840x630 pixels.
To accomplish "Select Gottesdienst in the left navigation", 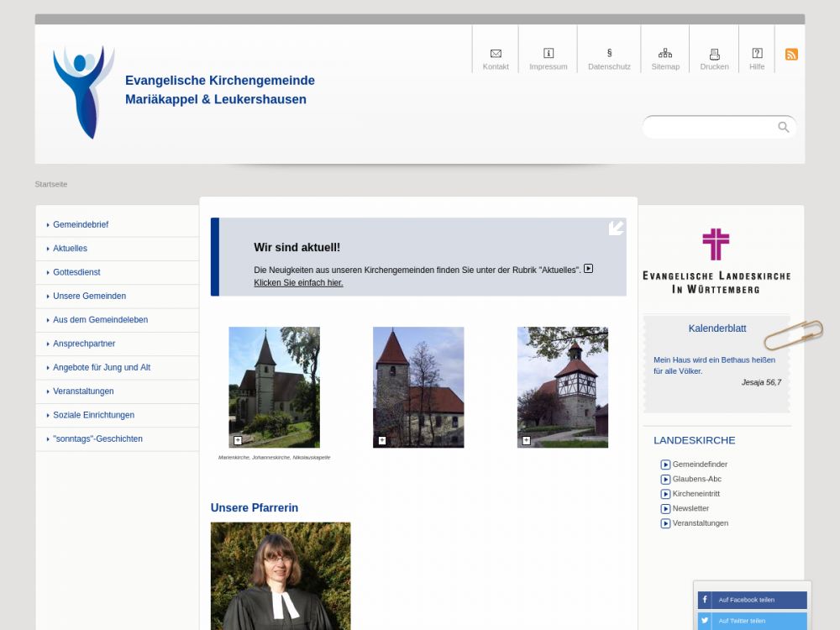I will (x=76, y=272).
